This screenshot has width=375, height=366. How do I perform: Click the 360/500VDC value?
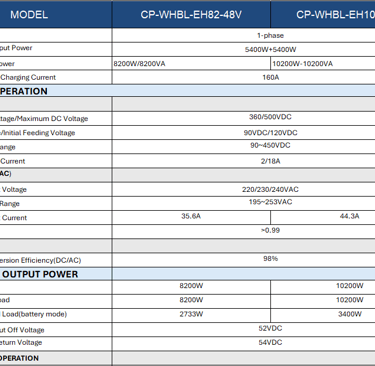pyautogui.click(x=270, y=117)
